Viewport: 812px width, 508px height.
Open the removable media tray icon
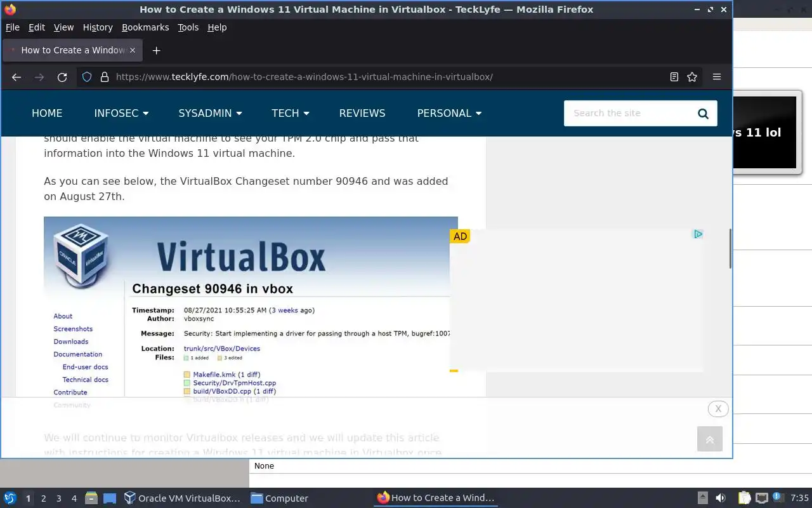[702, 498]
